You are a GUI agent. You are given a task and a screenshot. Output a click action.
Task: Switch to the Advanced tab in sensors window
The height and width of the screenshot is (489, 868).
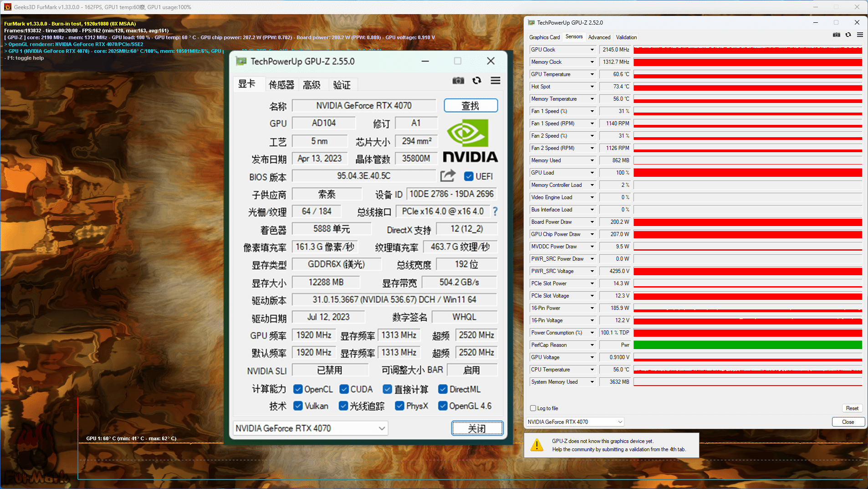[x=599, y=37]
